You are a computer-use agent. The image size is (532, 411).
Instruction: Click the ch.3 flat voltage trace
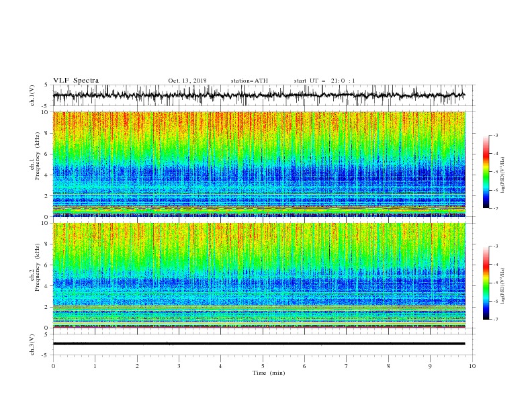click(x=259, y=344)
